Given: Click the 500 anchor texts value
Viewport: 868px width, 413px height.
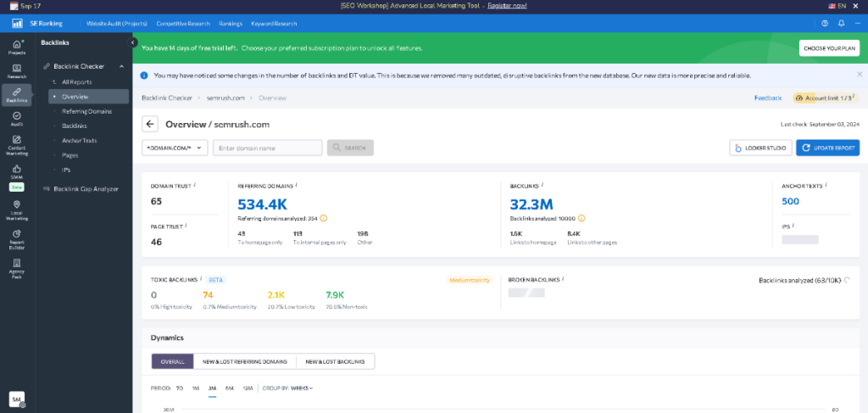Looking at the screenshot, I should click(791, 201).
